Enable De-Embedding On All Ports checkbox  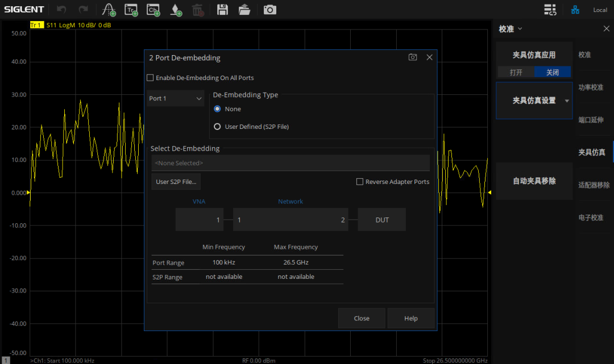click(151, 78)
